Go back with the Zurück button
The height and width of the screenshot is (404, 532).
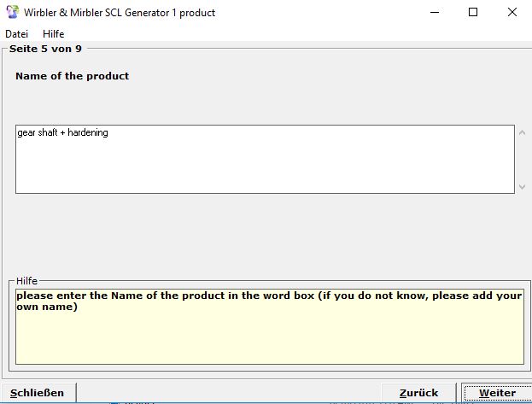click(x=418, y=393)
